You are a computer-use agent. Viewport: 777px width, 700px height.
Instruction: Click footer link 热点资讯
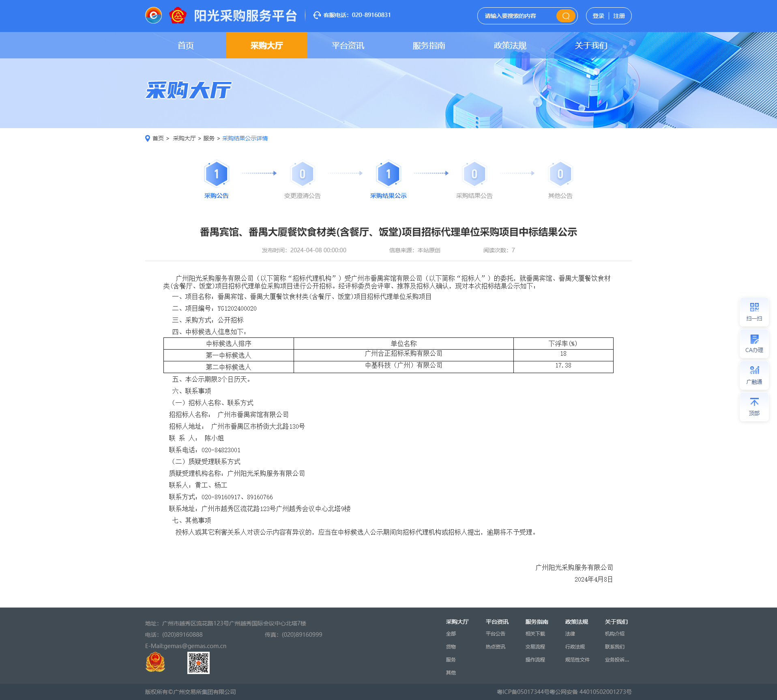click(496, 647)
